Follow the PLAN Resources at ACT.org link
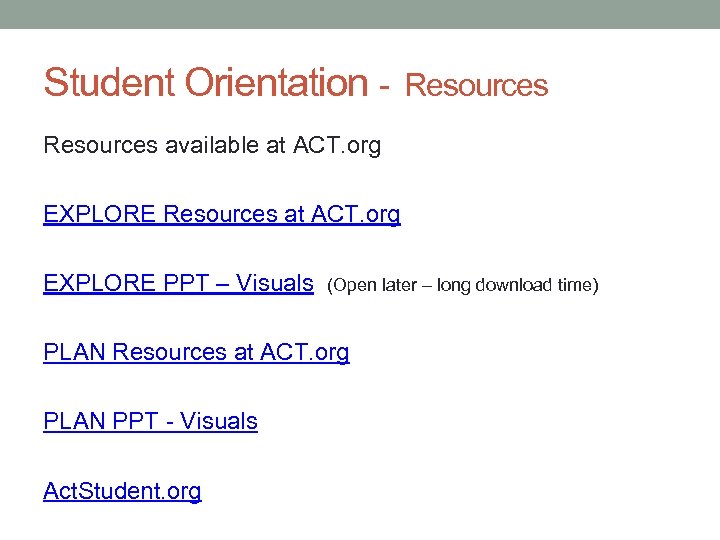720x540 pixels. pos(196,352)
